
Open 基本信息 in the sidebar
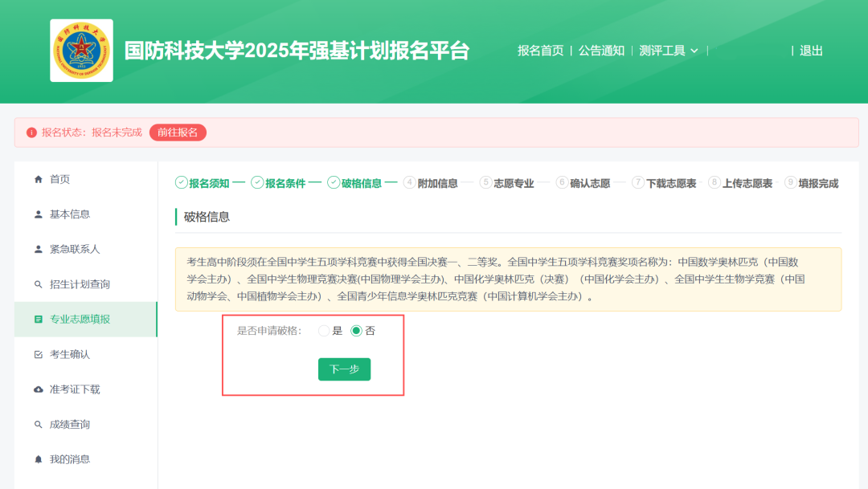pyautogui.click(x=86, y=214)
